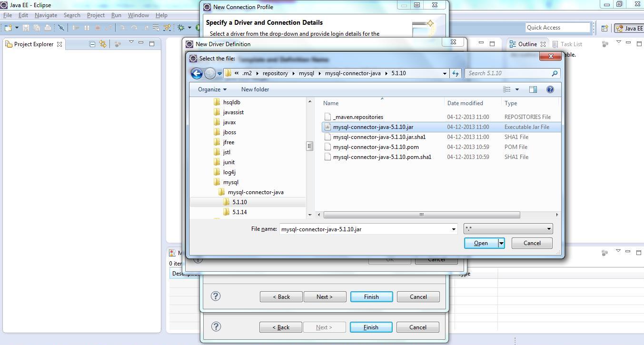Click the Suspend debug icon
Viewport: 644px width, 345px height.
pyautogui.click(x=87, y=28)
